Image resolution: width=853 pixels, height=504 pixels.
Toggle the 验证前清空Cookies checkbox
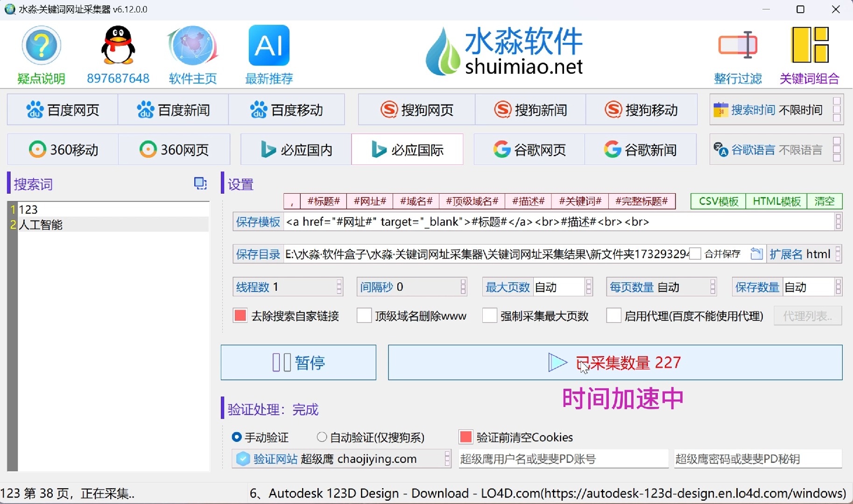coord(465,437)
